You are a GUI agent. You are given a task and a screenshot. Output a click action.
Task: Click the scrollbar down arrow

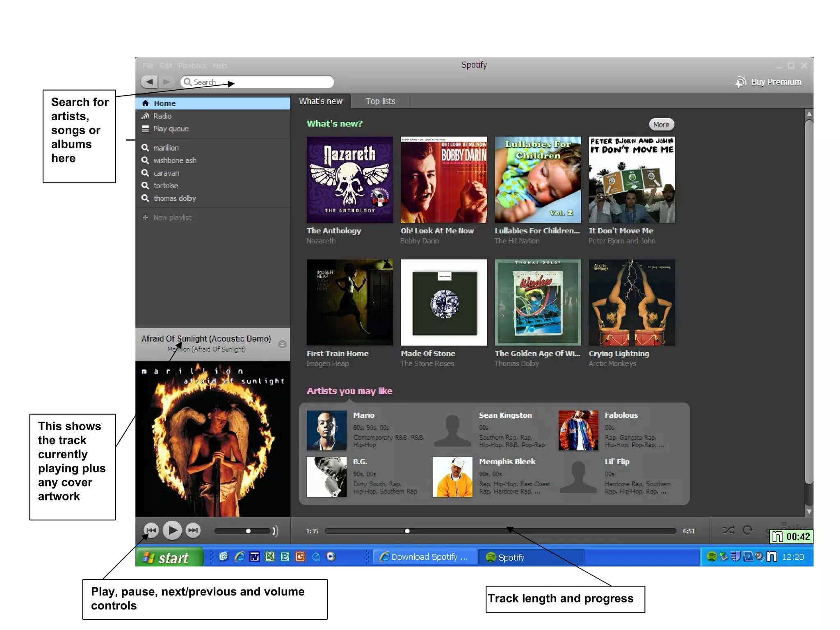click(809, 511)
